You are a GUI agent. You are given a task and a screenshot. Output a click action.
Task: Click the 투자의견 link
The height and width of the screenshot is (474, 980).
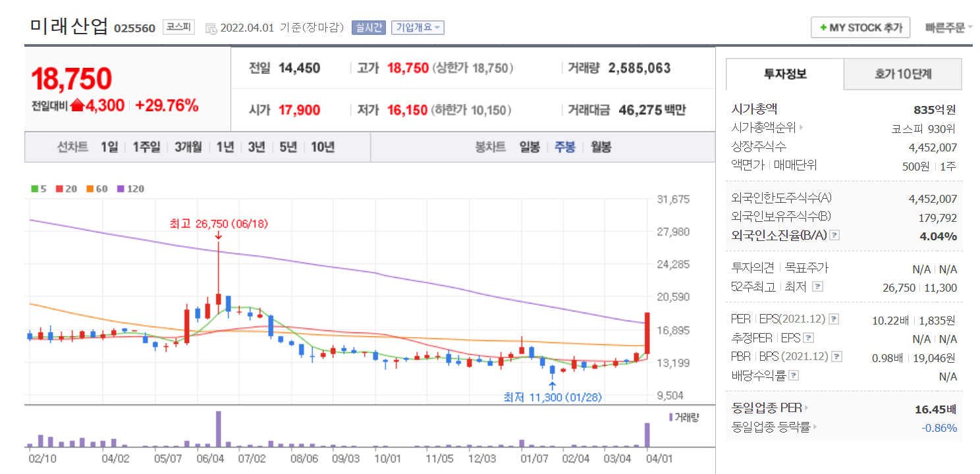pos(752,268)
